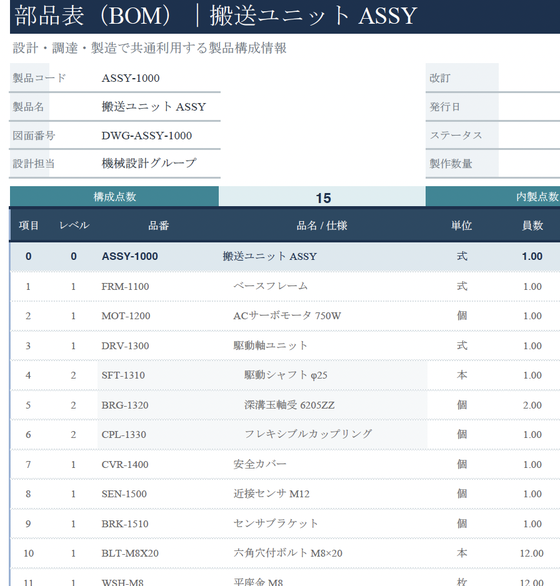
Task: Click the 製品コード label
Action: tap(39, 78)
